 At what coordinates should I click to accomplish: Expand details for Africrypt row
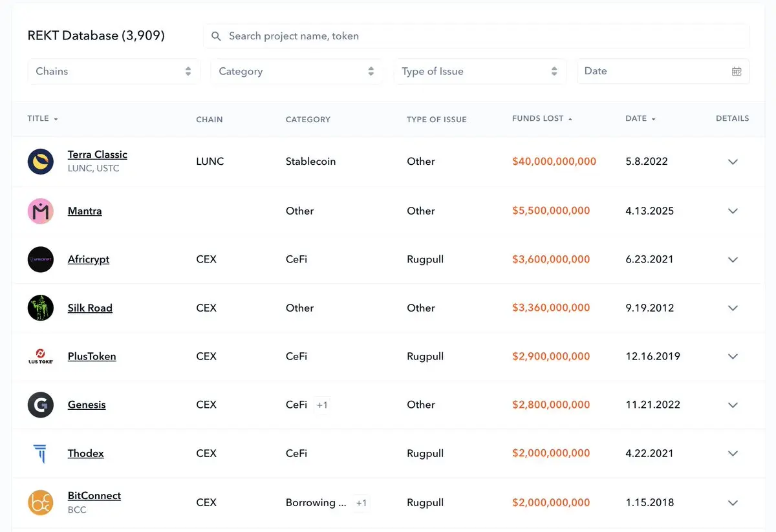[x=733, y=259]
